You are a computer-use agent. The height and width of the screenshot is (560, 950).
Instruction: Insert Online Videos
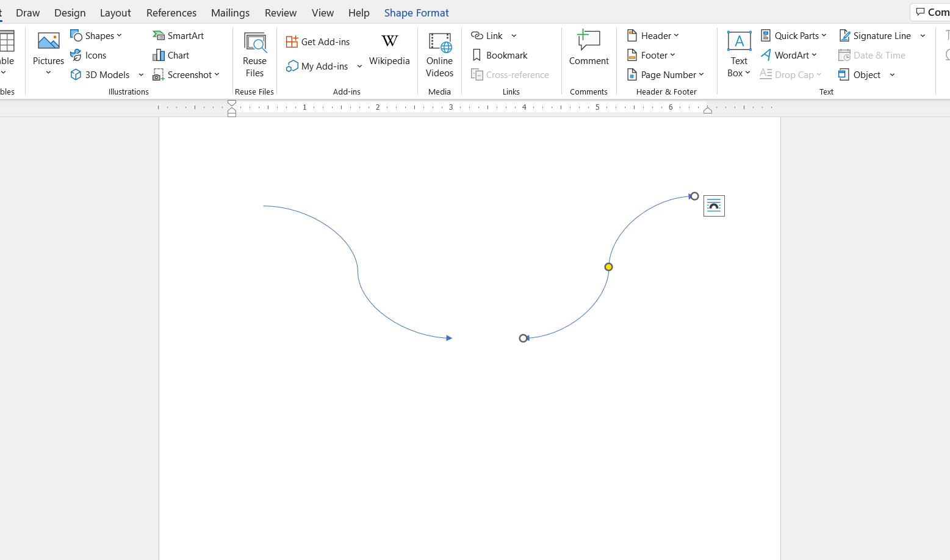point(439,55)
